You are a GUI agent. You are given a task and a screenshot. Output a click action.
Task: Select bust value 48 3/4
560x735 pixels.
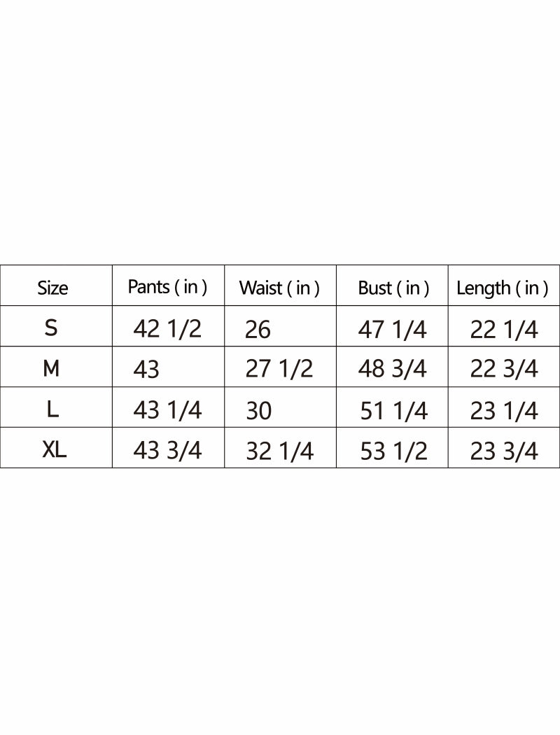[393, 369]
